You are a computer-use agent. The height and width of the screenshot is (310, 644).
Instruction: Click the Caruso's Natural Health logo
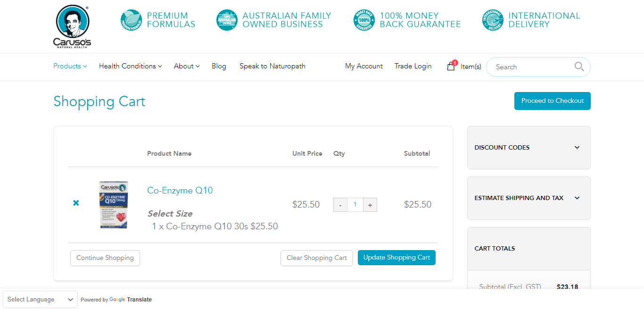pos(72,26)
